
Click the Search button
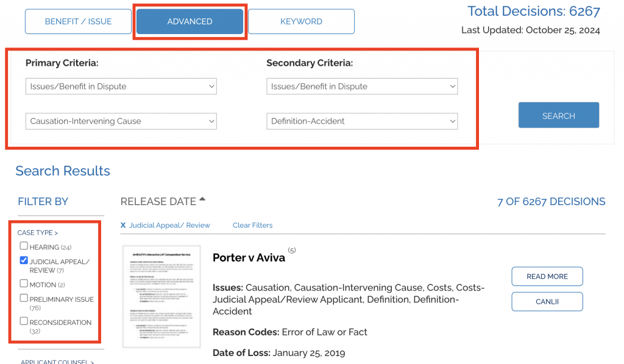point(559,115)
